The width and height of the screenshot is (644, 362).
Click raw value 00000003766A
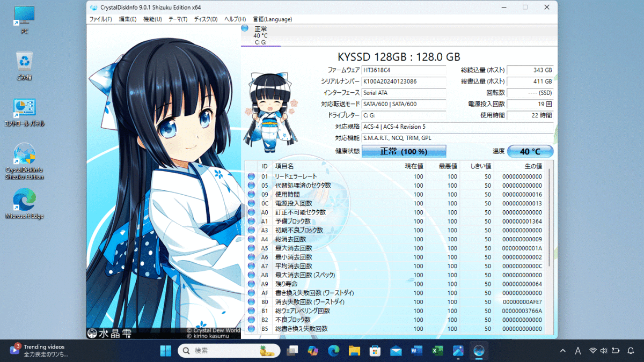pos(522,311)
